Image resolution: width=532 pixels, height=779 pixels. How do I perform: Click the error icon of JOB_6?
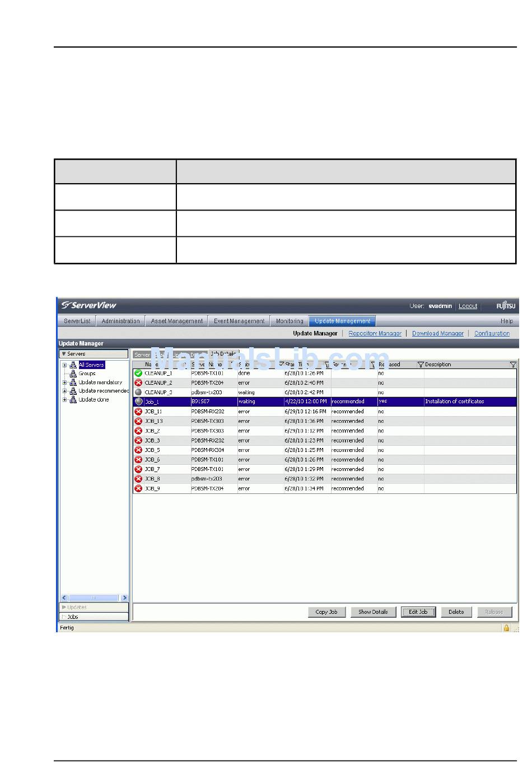tap(138, 459)
